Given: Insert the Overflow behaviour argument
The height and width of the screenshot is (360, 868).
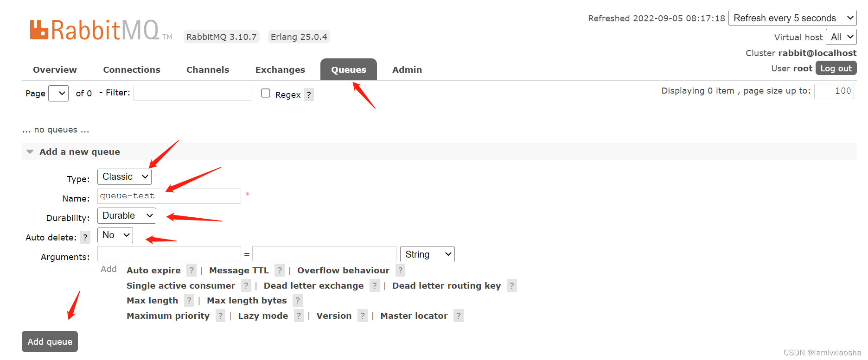Looking at the screenshot, I should [343, 270].
